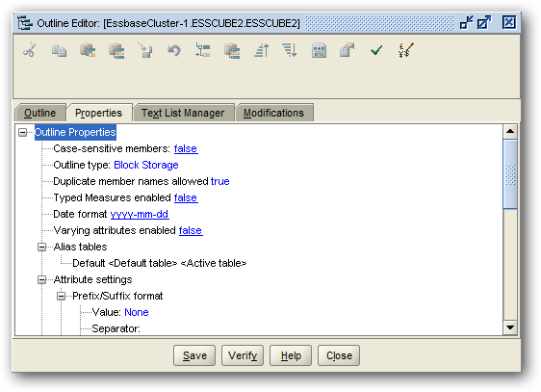Click the Outline Editor title bar icon
541x392 pixels.
25,23
